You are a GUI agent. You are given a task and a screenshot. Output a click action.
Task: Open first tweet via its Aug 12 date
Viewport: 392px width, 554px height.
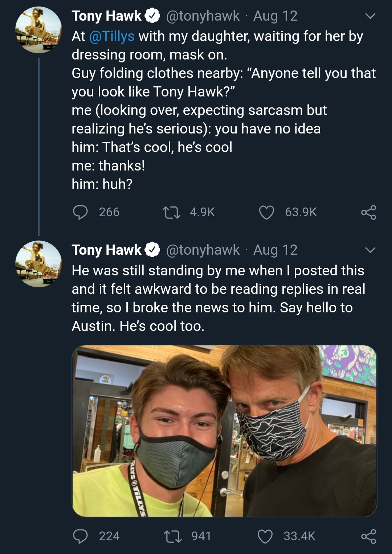pyautogui.click(x=275, y=16)
